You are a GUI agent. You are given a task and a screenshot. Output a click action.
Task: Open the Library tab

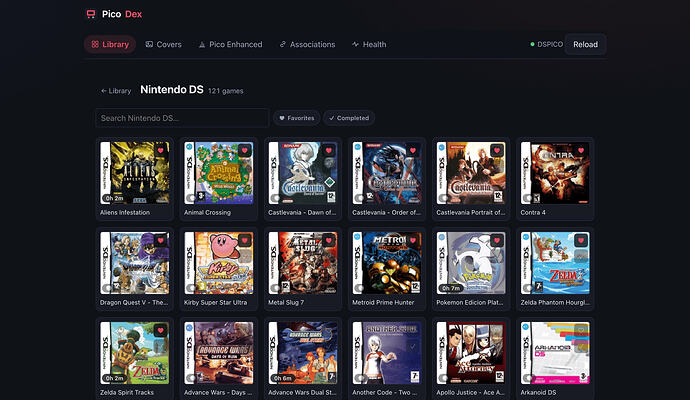coord(110,44)
